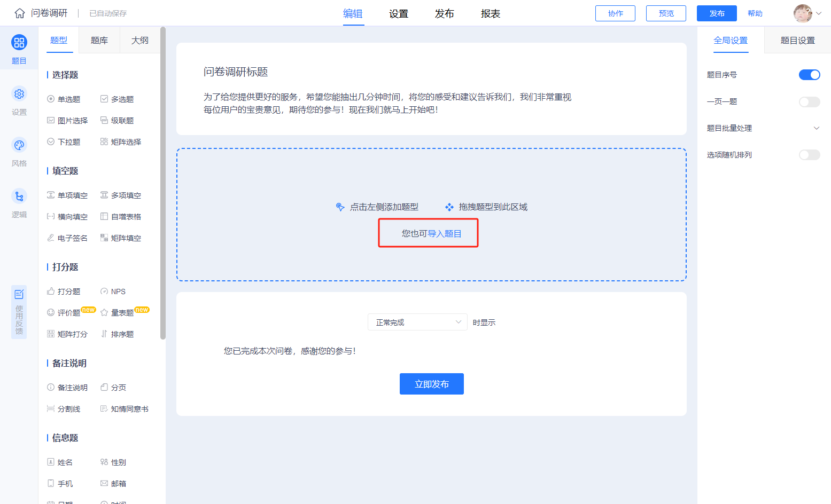The height and width of the screenshot is (504, 831).
Task: Open the user avatar dropdown arrow
Action: pos(819,13)
